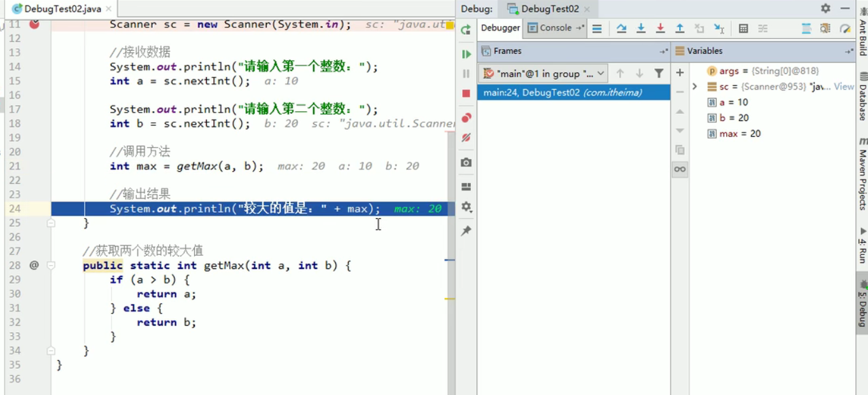The width and height of the screenshot is (868, 395).
Task: Toggle Mute Breakpoints
Action: click(x=466, y=137)
